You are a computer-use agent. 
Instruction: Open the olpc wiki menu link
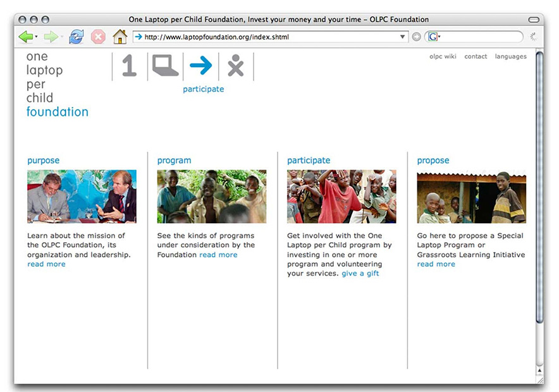(x=442, y=56)
